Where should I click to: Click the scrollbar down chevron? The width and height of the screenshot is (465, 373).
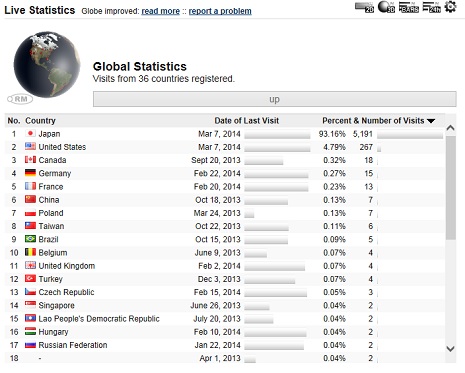coord(451,349)
